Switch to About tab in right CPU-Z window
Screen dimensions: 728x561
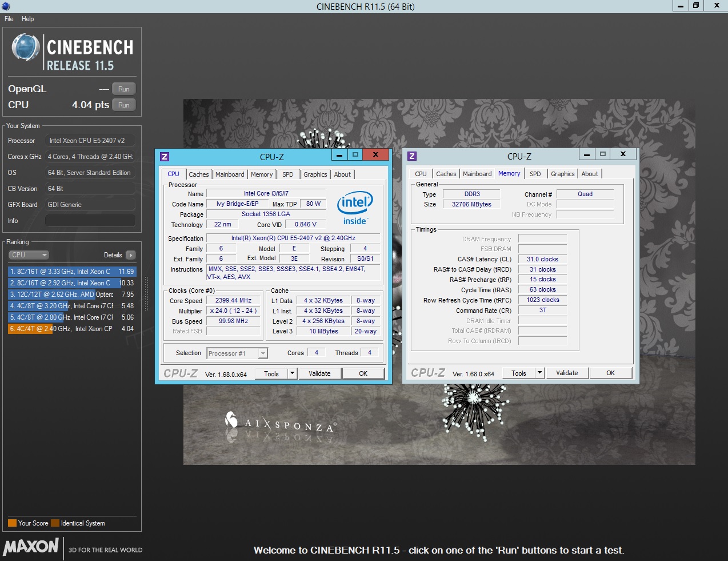[x=590, y=174]
